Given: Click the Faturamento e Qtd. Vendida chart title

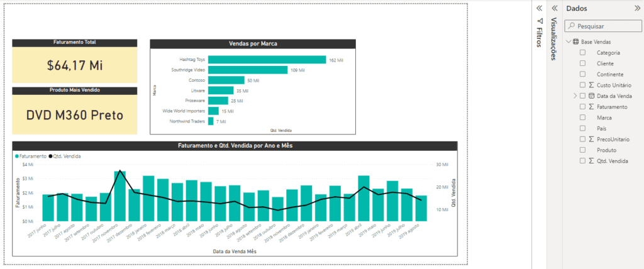Looking at the screenshot, I should (235, 145).
